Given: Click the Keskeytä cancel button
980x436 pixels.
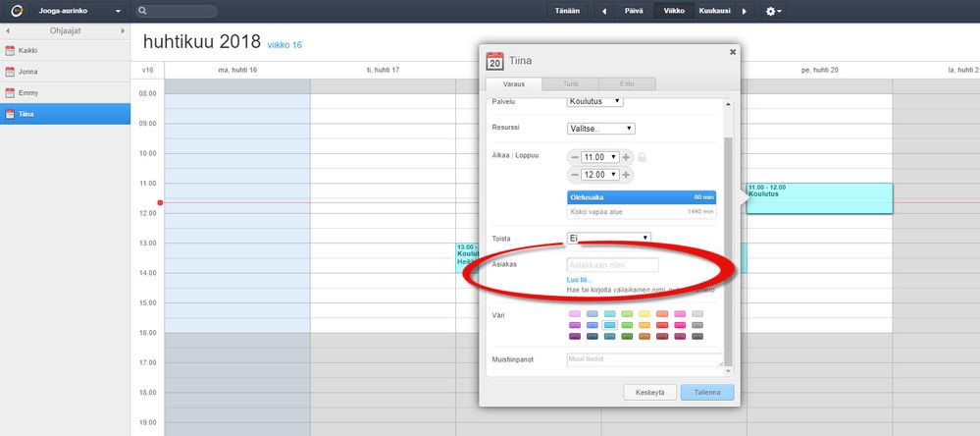Looking at the screenshot, I should [650, 393].
